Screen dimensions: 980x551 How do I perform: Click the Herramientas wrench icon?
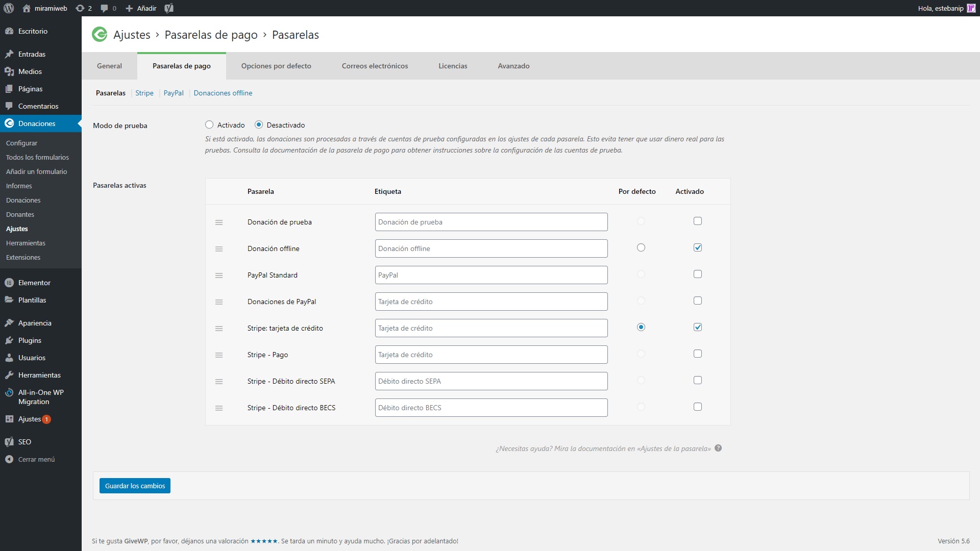pyautogui.click(x=9, y=375)
